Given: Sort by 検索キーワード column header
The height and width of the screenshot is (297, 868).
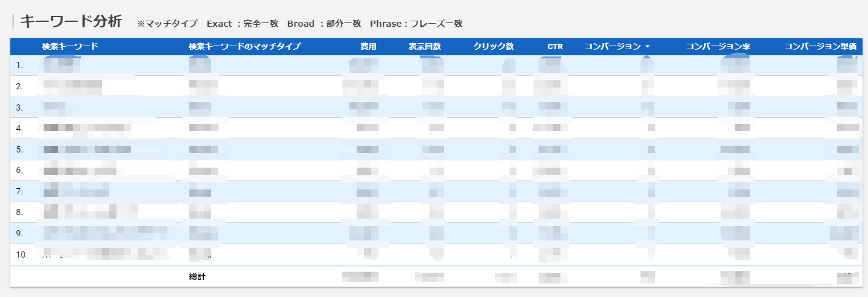Looking at the screenshot, I should tap(70, 46).
